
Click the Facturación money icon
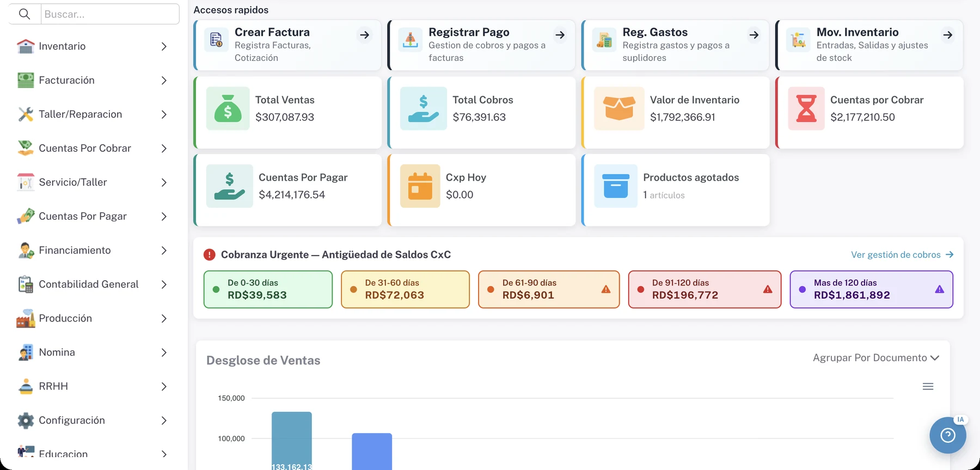click(26, 81)
